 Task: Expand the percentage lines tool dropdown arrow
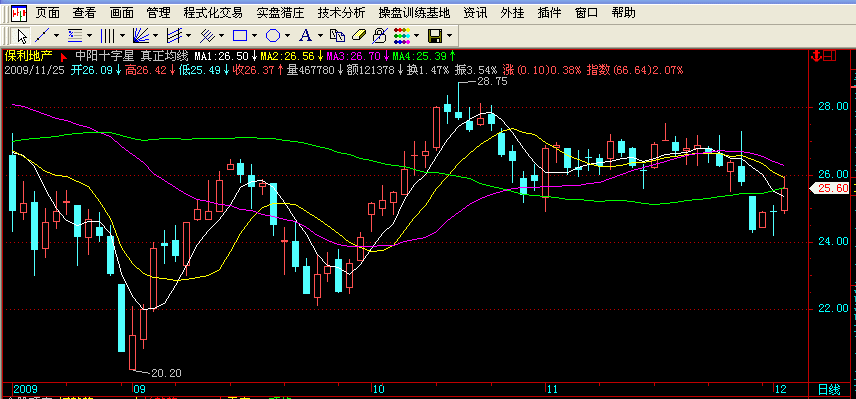click(90, 37)
